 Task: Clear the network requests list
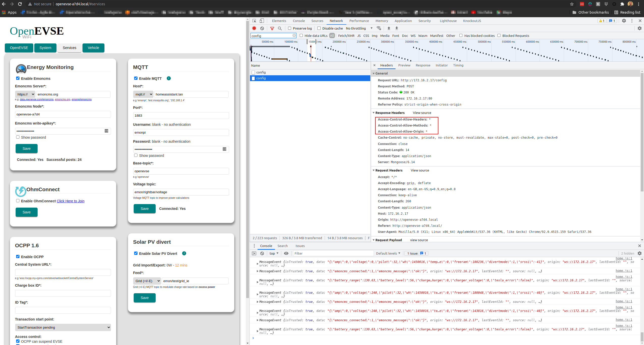262,28
